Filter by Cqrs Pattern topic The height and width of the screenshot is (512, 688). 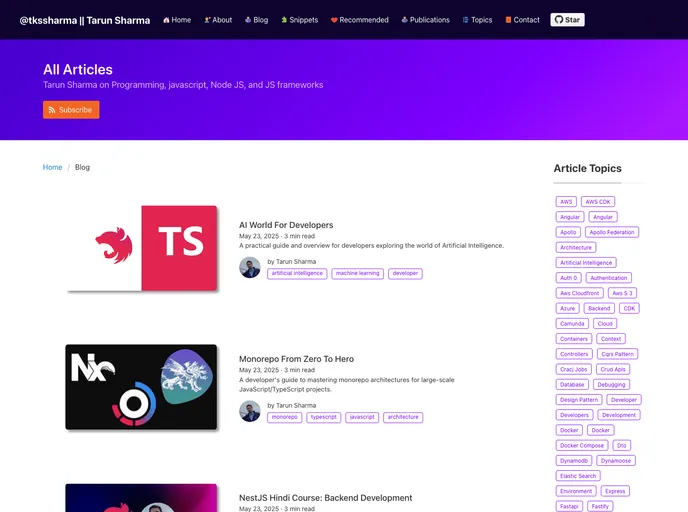617,354
